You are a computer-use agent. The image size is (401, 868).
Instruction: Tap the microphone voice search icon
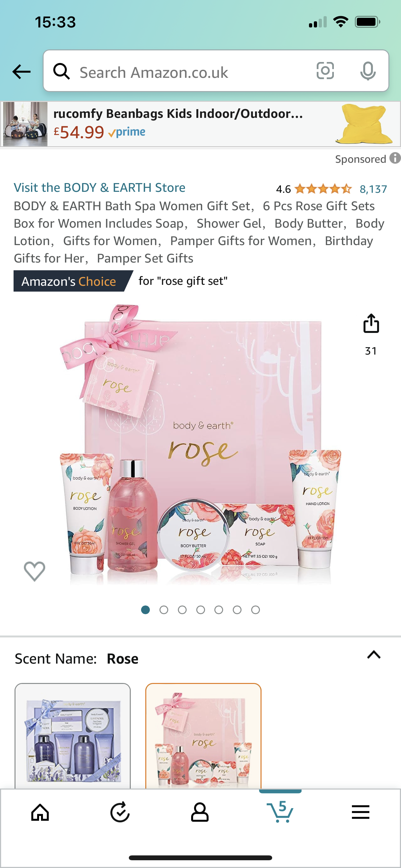point(368,71)
